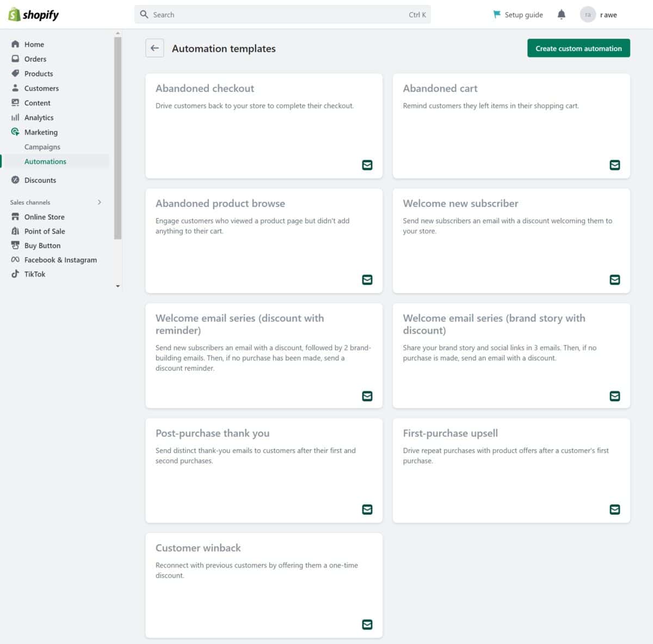This screenshot has height=644, width=653.
Task: Open Facebook & Instagram channel
Action: click(x=60, y=260)
